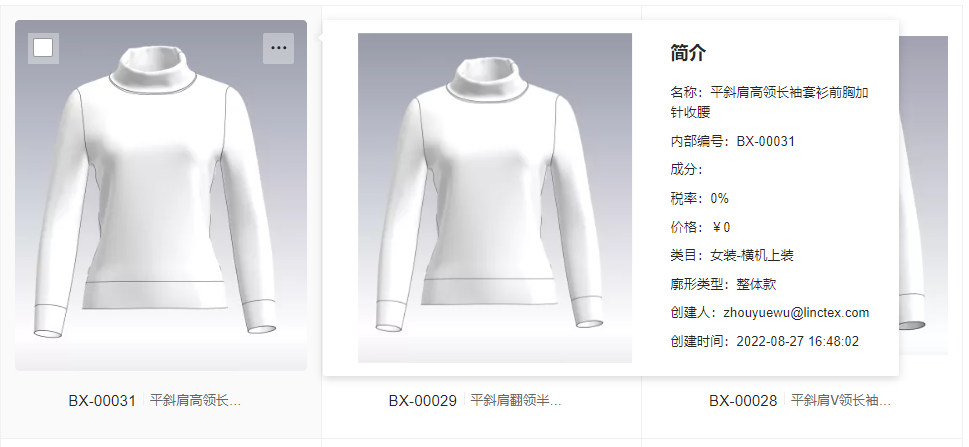Click the 内部编号 BX-00031 line in the popup

point(733,142)
